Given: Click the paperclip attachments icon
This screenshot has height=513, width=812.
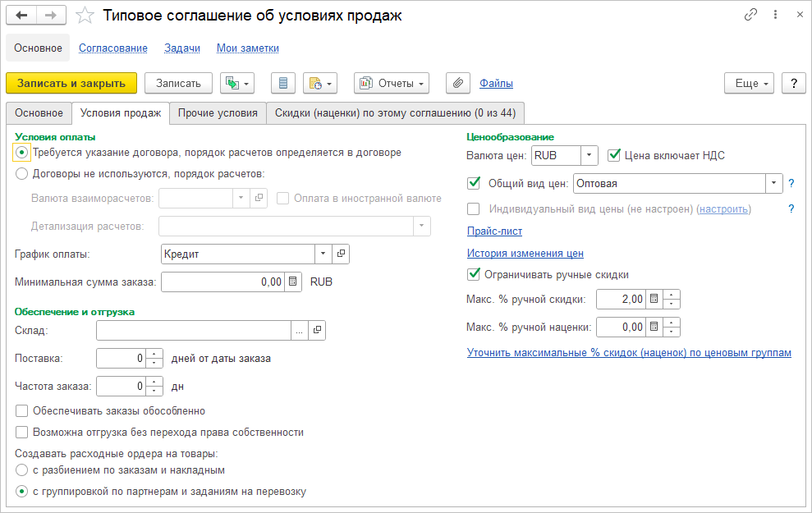Looking at the screenshot, I should (x=458, y=83).
